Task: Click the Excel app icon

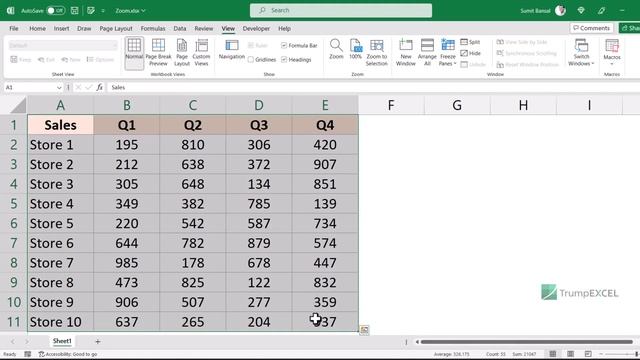Action: point(11,11)
